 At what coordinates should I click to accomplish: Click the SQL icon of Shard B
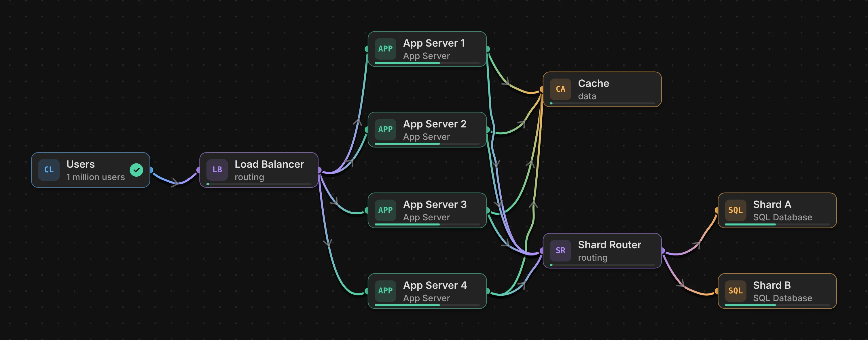pyautogui.click(x=735, y=291)
